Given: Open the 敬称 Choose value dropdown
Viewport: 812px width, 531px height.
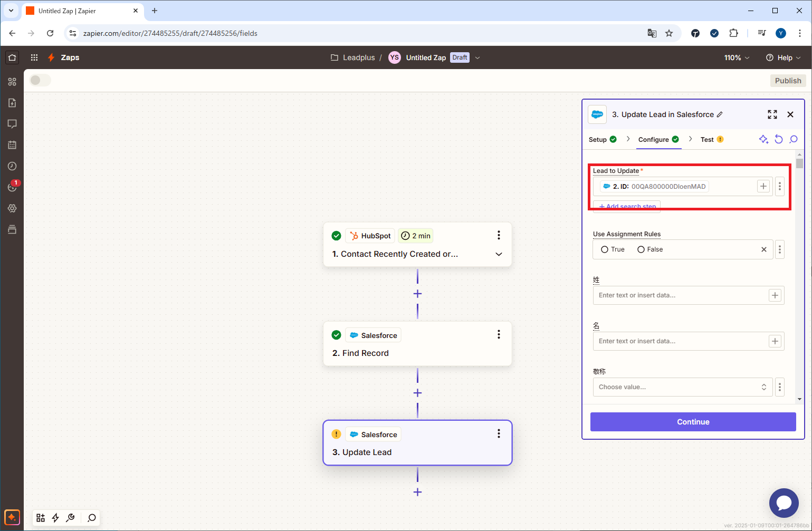Looking at the screenshot, I should click(682, 387).
